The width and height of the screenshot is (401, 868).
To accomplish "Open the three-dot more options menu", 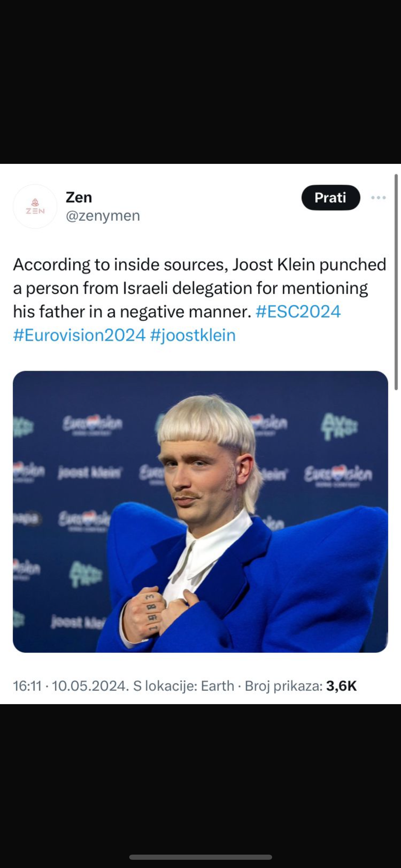I will tap(378, 198).
